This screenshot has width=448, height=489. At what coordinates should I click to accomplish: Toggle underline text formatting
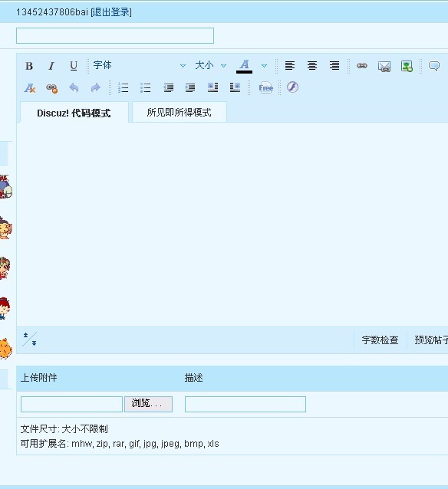click(x=74, y=66)
